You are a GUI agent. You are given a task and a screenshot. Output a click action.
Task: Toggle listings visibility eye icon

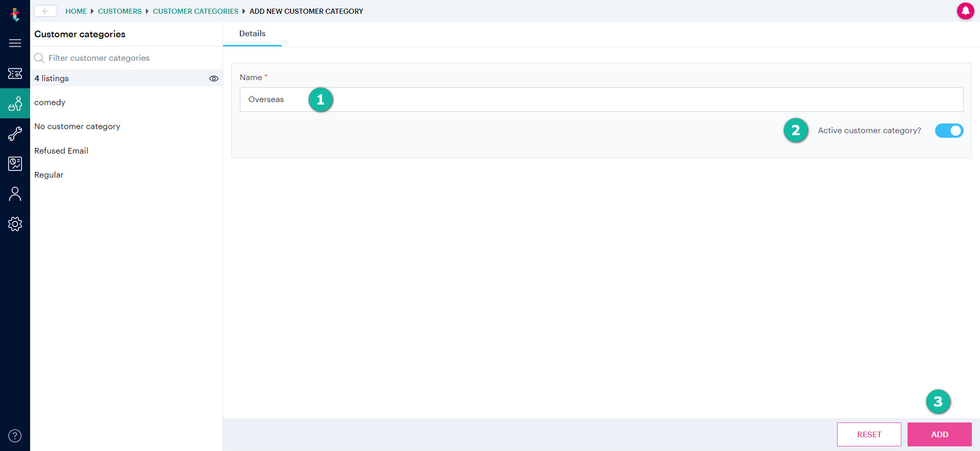coord(214,79)
